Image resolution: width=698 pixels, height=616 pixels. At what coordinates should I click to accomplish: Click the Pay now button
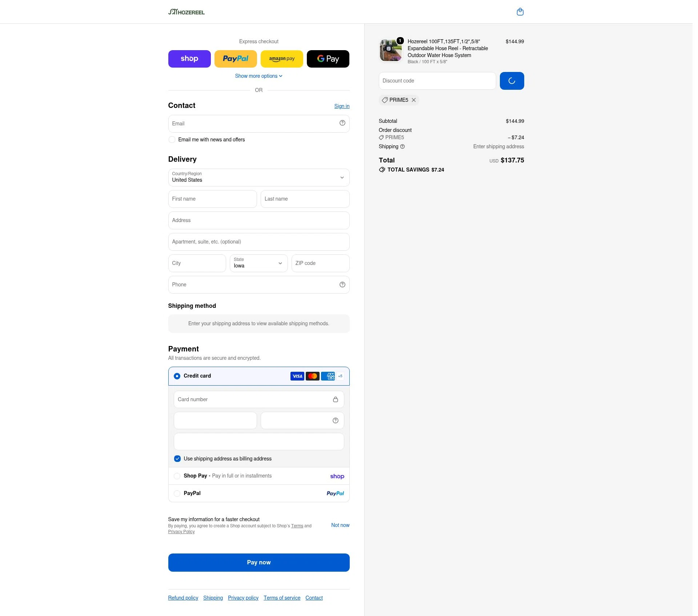coord(259,563)
